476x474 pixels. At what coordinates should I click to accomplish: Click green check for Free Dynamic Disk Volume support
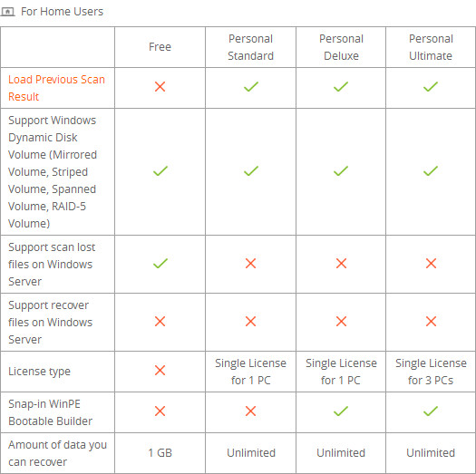pos(160,171)
